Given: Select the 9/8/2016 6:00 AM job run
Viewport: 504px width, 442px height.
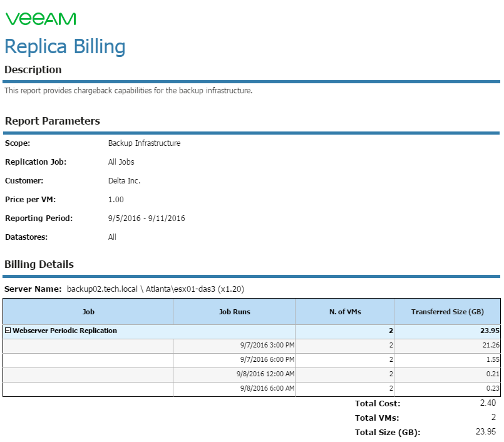Looking at the screenshot, I should coord(267,389).
